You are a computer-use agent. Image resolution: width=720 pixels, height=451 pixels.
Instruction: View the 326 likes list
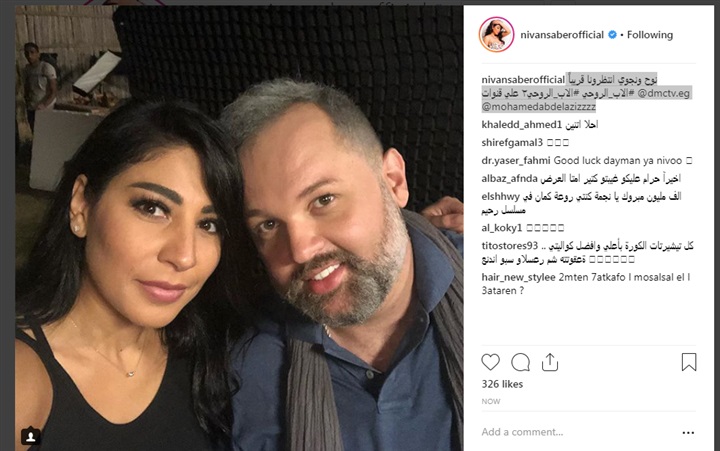(502, 384)
